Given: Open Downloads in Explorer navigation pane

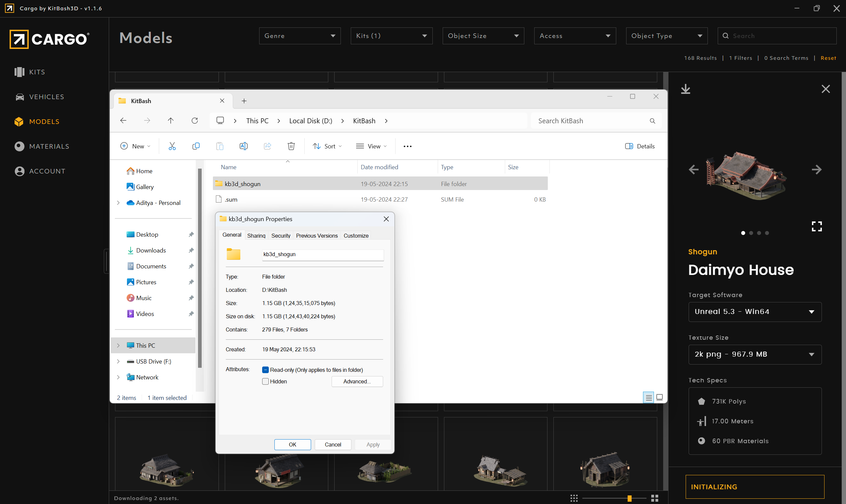Looking at the screenshot, I should 151,250.
